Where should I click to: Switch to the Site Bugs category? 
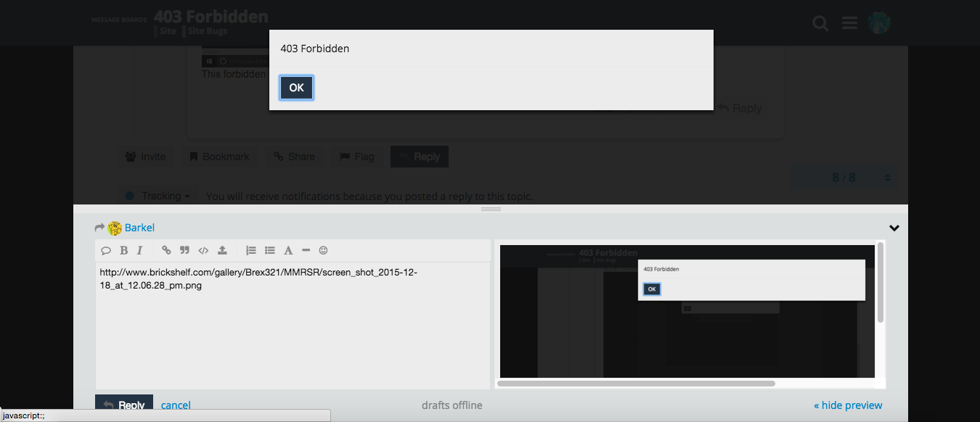(206, 30)
